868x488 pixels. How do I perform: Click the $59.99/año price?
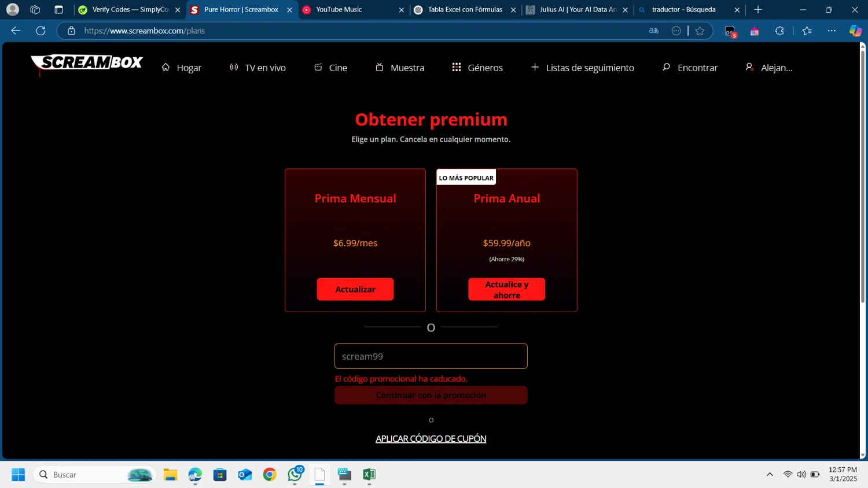[507, 243]
